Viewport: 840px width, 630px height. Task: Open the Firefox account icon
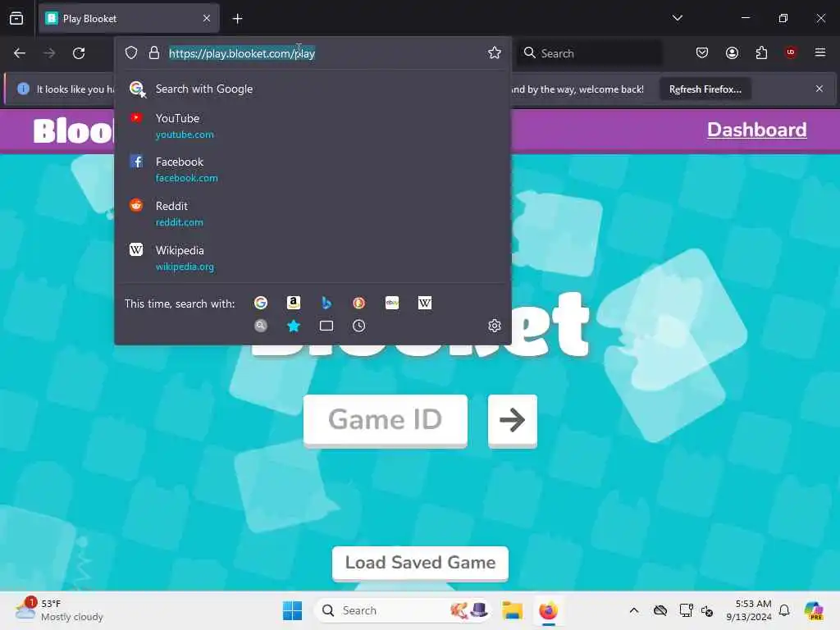coord(732,52)
